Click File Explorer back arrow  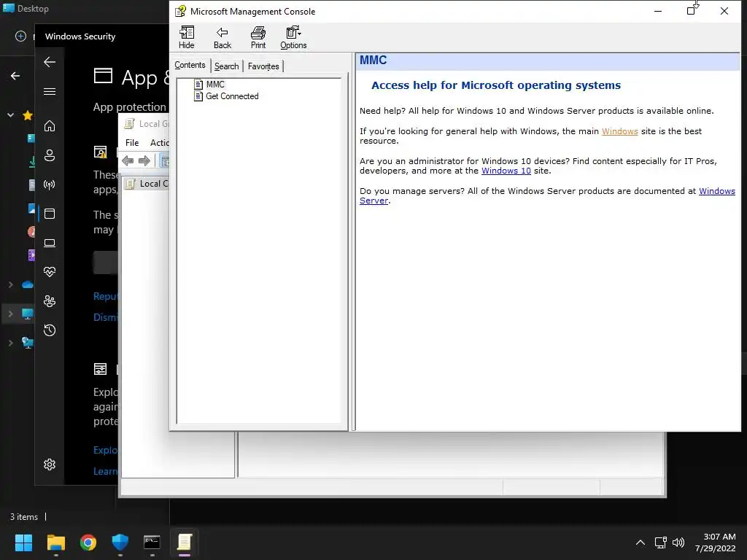tap(15, 76)
